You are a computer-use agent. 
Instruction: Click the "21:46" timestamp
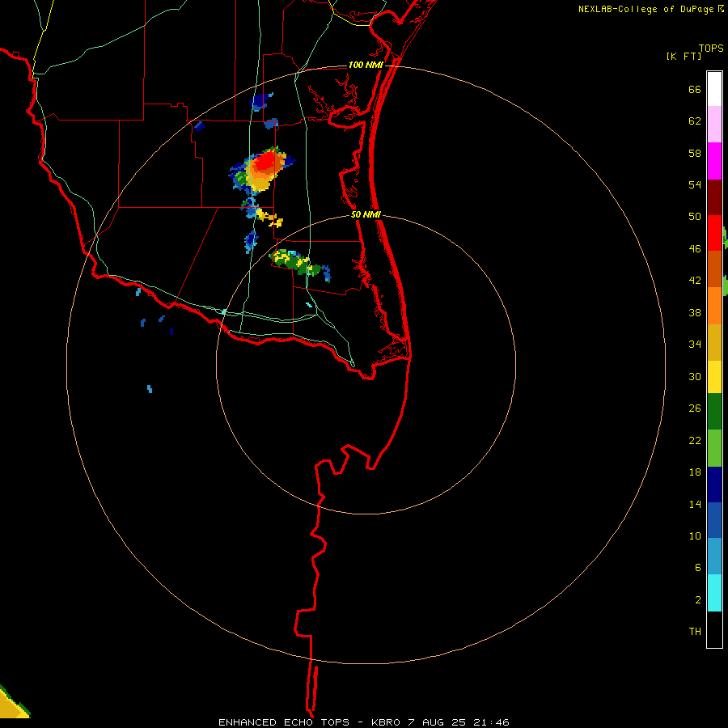click(x=491, y=722)
